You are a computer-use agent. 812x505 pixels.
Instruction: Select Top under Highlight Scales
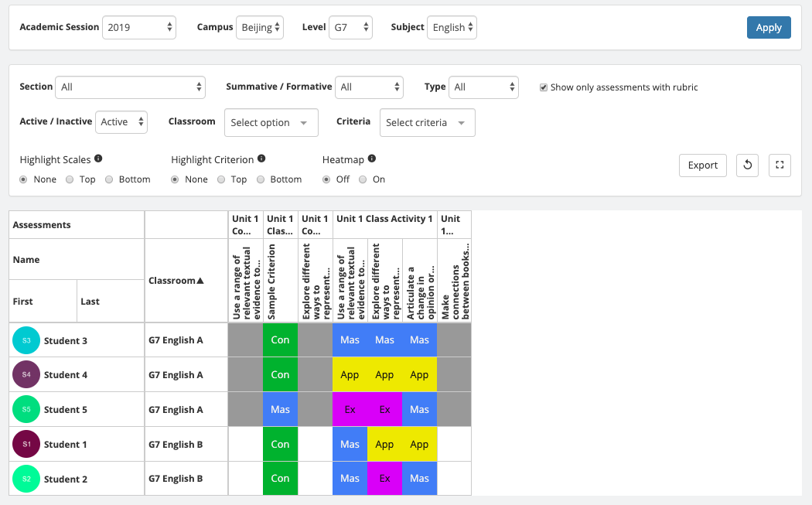pos(70,179)
